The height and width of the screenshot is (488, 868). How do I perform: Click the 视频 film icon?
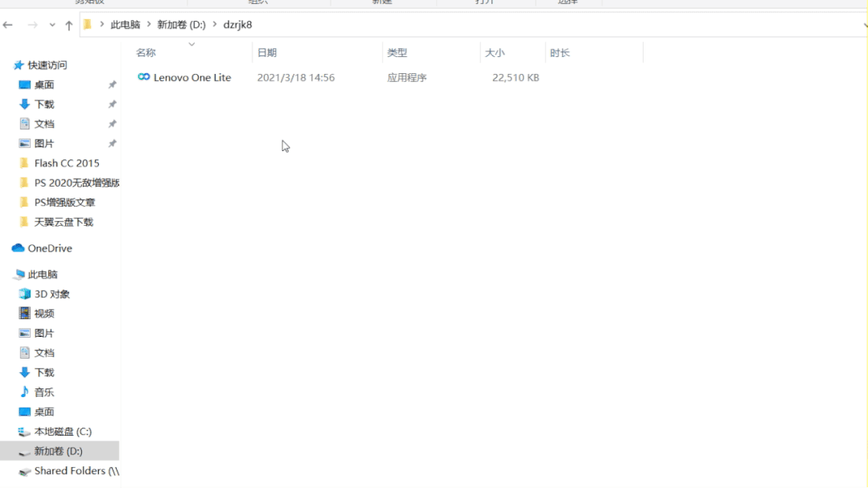pyautogui.click(x=24, y=314)
